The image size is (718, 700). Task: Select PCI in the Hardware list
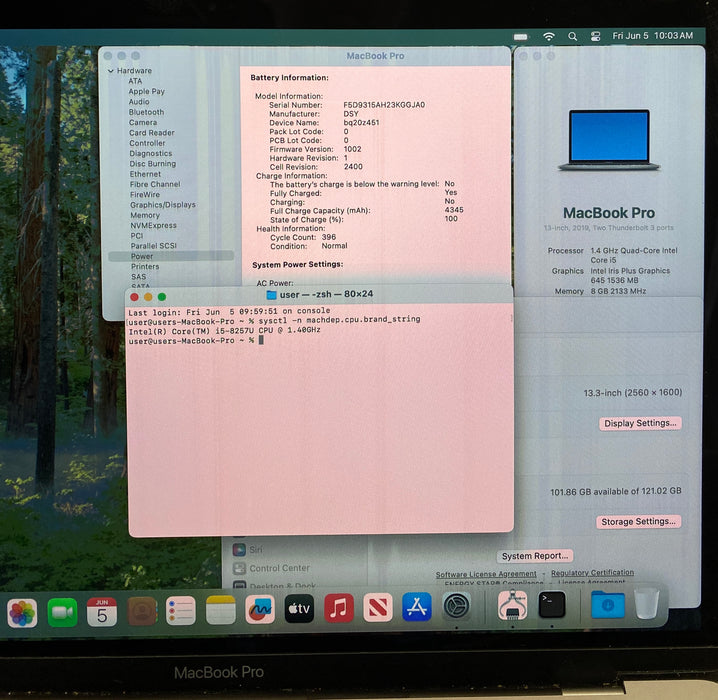click(136, 236)
